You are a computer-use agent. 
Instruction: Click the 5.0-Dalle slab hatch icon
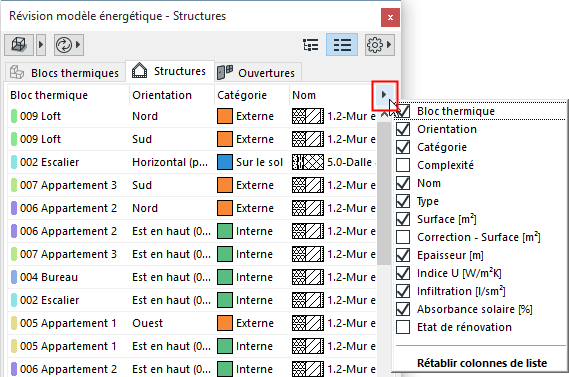point(308,162)
